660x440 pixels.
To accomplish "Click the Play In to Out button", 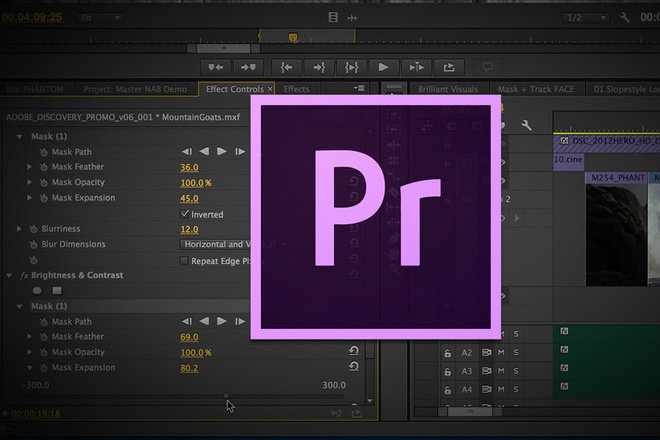I will [x=351, y=67].
